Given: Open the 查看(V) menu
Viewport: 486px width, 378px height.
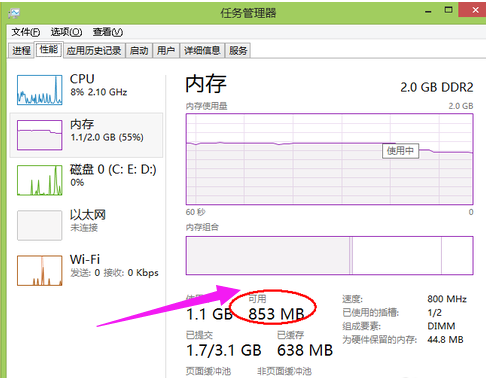Looking at the screenshot, I should (x=108, y=32).
